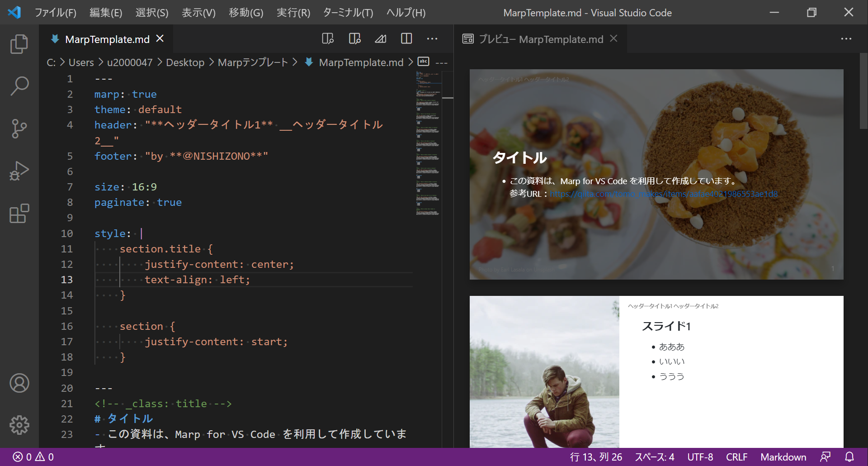Viewport: 868px width, 466px height.
Task: Expand the u2000047 breadcrumb
Action: [x=130, y=62]
